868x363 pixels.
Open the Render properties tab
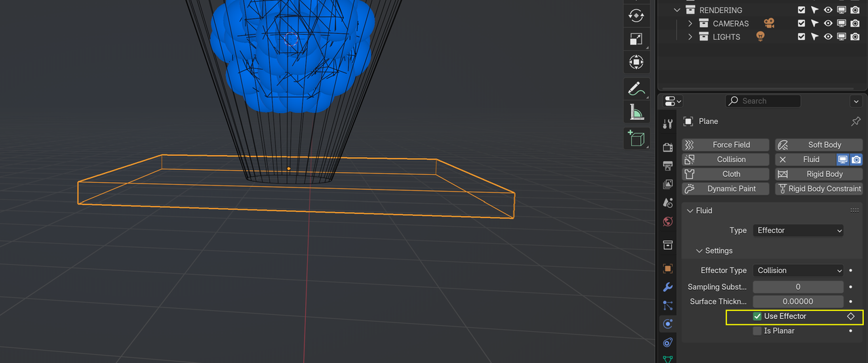(668, 147)
